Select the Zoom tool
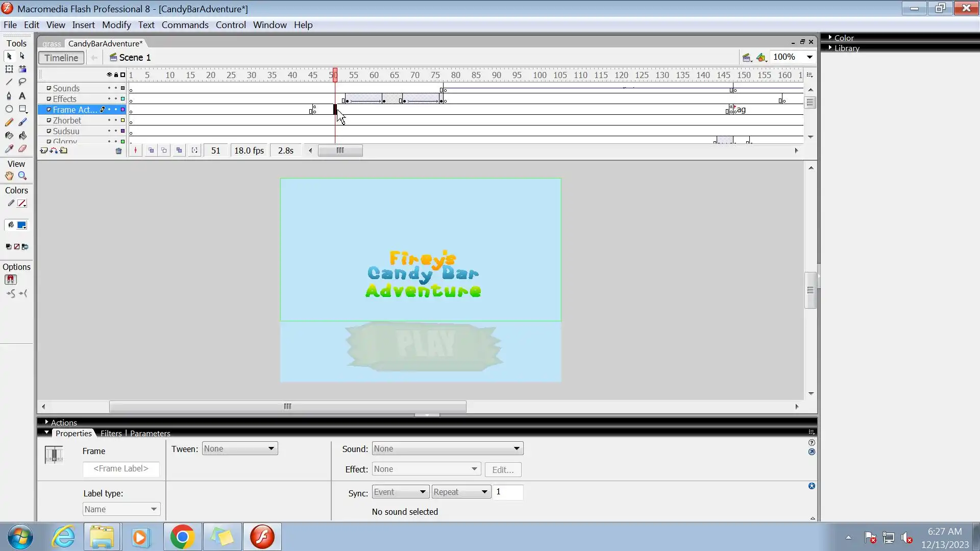Viewport: 980px width, 551px height. click(x=22, y=176)
